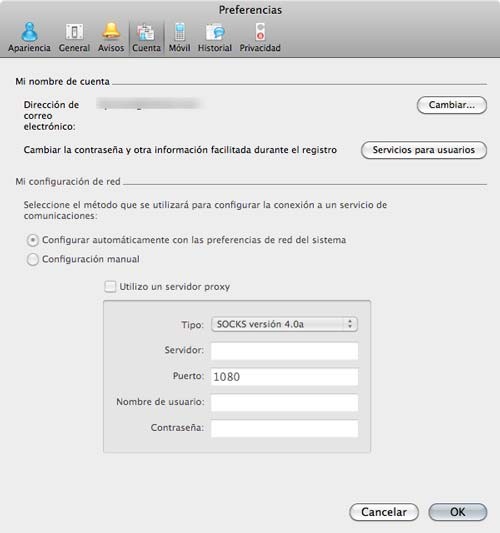Select Configuración manual radio button
This screenshot has height=533, width=500.
click(33, 259)
